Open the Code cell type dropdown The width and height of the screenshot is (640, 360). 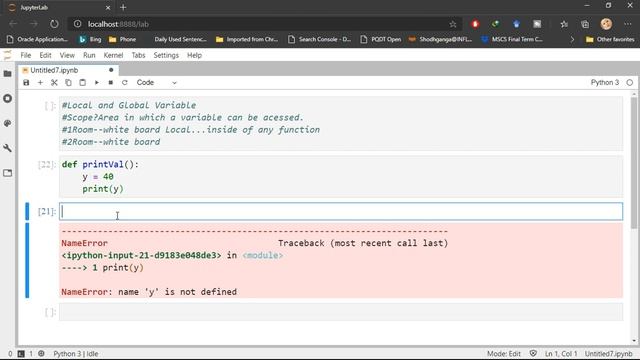click(156, 82)
